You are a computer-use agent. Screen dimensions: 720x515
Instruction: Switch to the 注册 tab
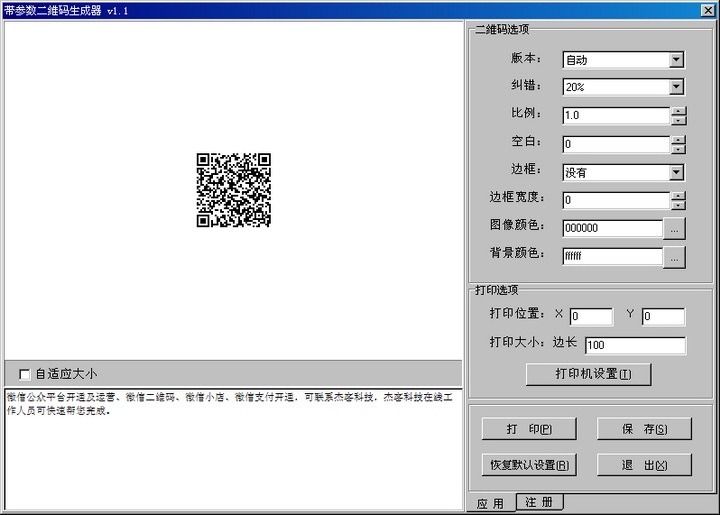click(540, 502)
